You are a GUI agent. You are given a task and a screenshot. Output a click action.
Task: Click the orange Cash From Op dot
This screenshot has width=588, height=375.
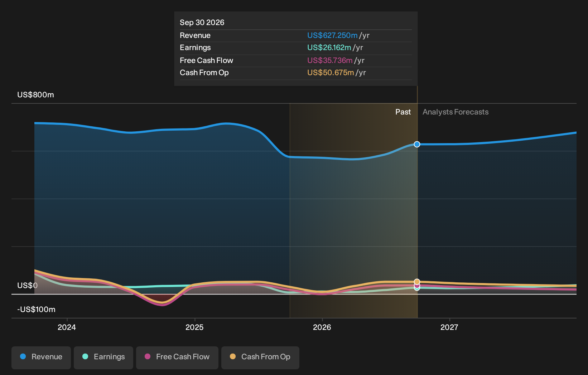click(233, 356)
